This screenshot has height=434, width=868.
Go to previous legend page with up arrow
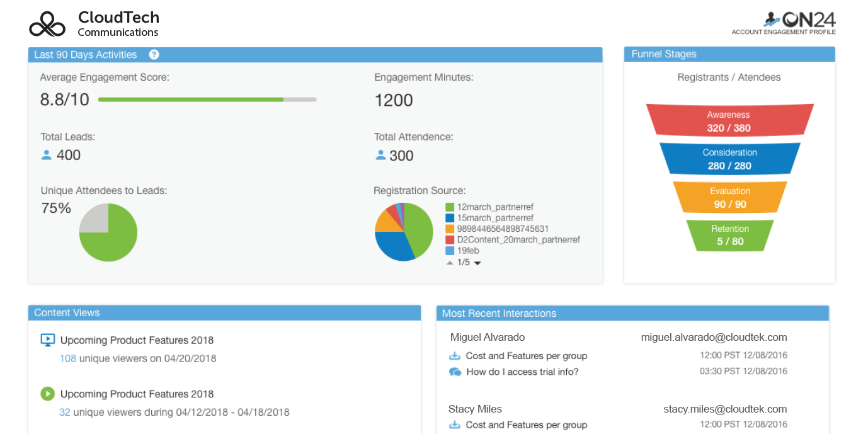click(450, 263)
